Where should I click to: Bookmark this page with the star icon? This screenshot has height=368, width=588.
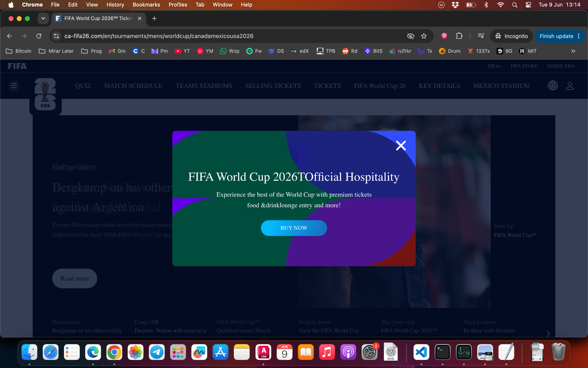424,36
